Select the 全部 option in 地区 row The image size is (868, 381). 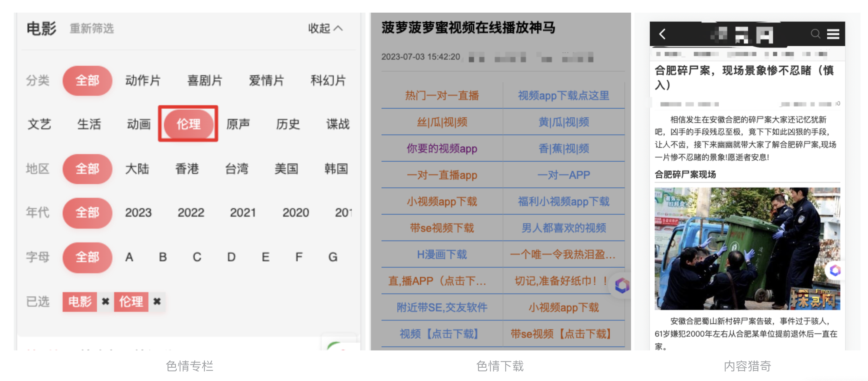(87, 169)
